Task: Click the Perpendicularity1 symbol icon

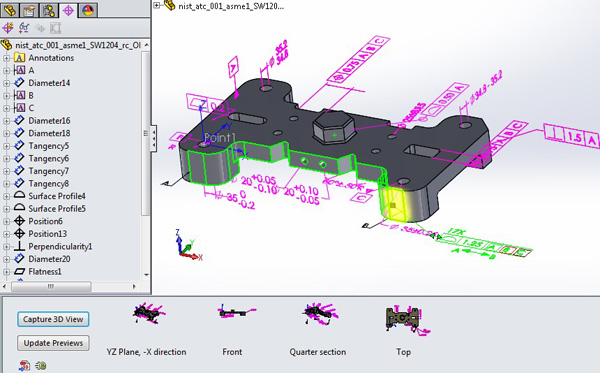Action: 20,246
